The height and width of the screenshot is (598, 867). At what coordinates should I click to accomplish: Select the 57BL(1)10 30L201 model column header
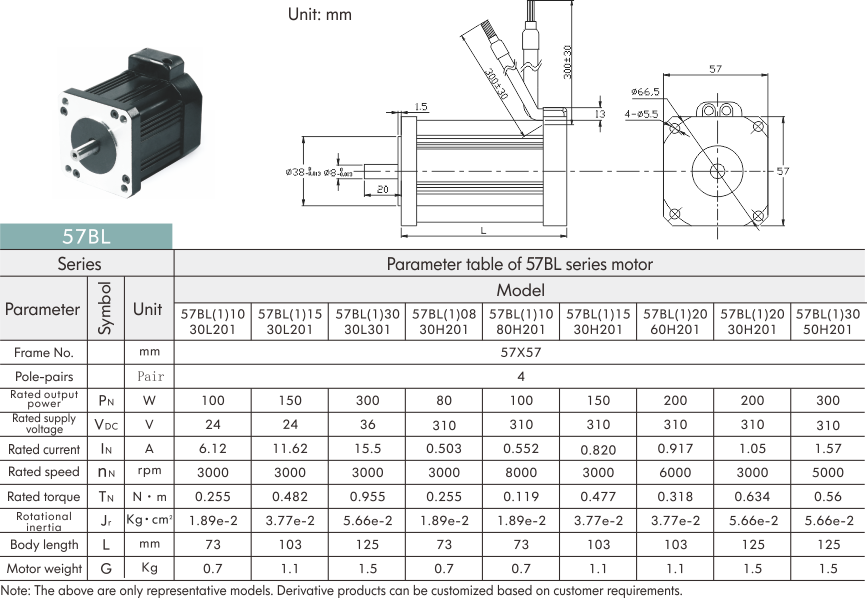(211, 320)
